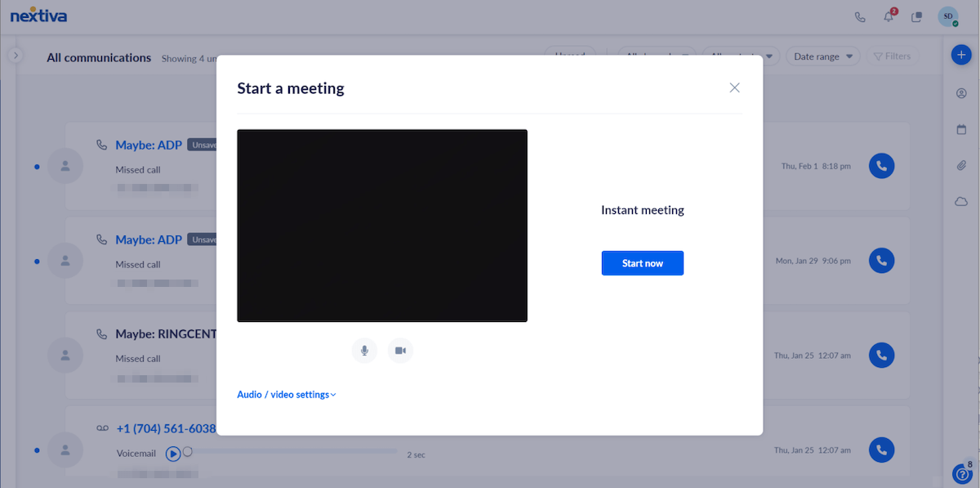This screenshot has width=980, height=488.
Task: Click the Filters button
Action: (892, 56)
